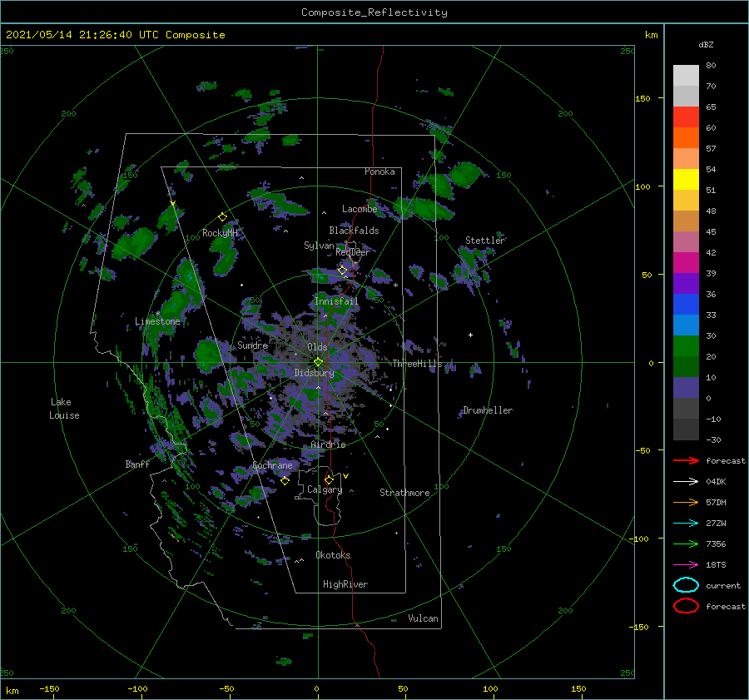Image resolution: width=749 pixels, height=700 pixels.
Task: Click the Olds city label
Action: pos(317,347)
